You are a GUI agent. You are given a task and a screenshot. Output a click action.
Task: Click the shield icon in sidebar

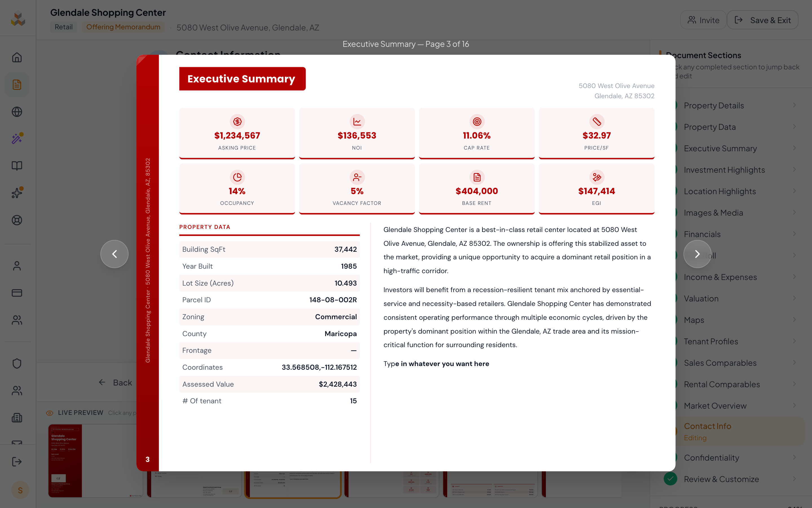(17, 364)
